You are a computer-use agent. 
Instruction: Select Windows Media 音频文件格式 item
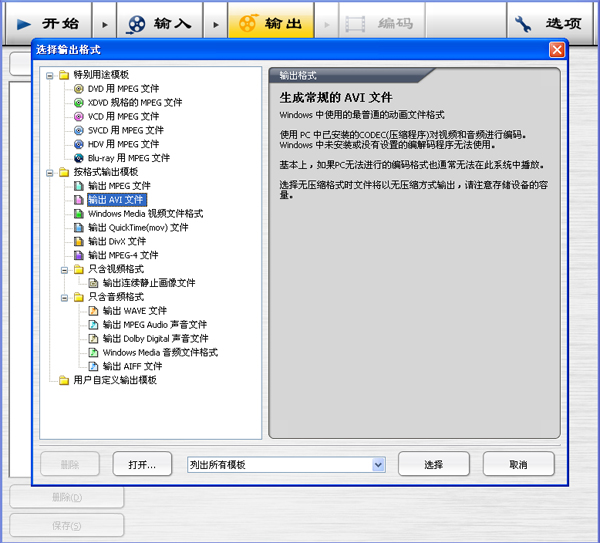pos(160,352)
